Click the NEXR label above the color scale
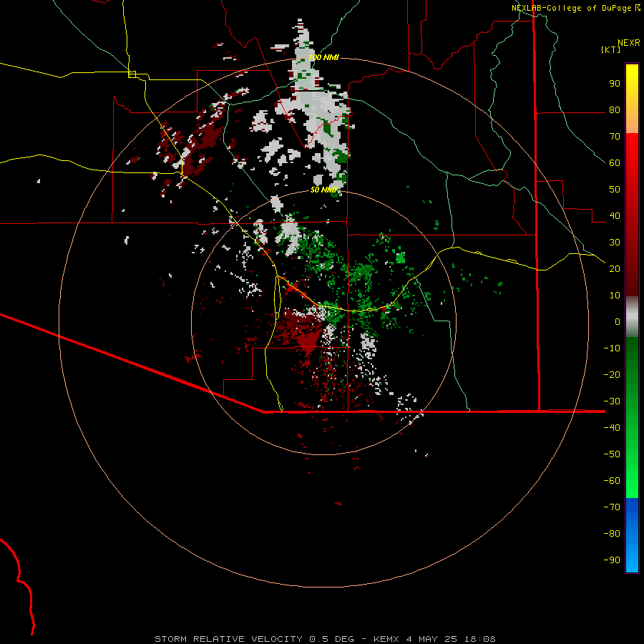The width and height of the screenshot is (644, 644). 629,43
